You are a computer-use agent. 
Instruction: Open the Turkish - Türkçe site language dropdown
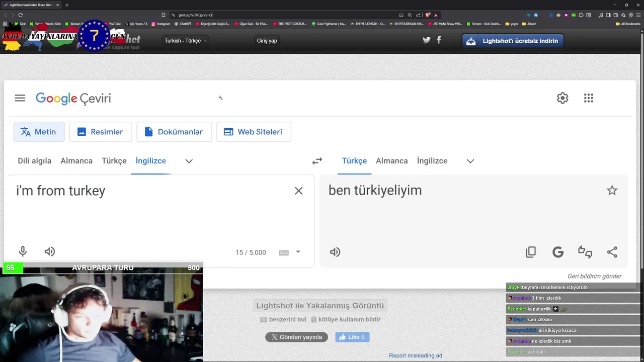pyautogui.click(x=186, y=41)
